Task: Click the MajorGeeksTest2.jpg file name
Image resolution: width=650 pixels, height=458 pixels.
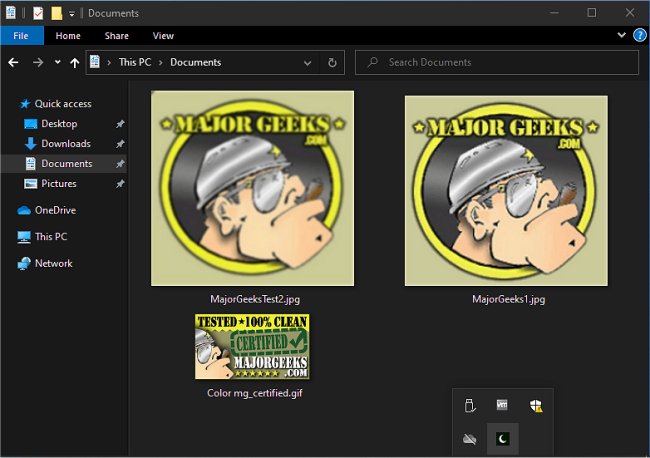Action: tap(255, 299)
